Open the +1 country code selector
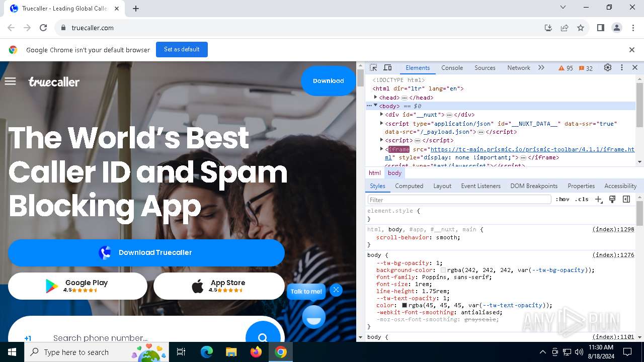Image resolution: width=644 pixels, height=362 pixels. click(28, 338)
